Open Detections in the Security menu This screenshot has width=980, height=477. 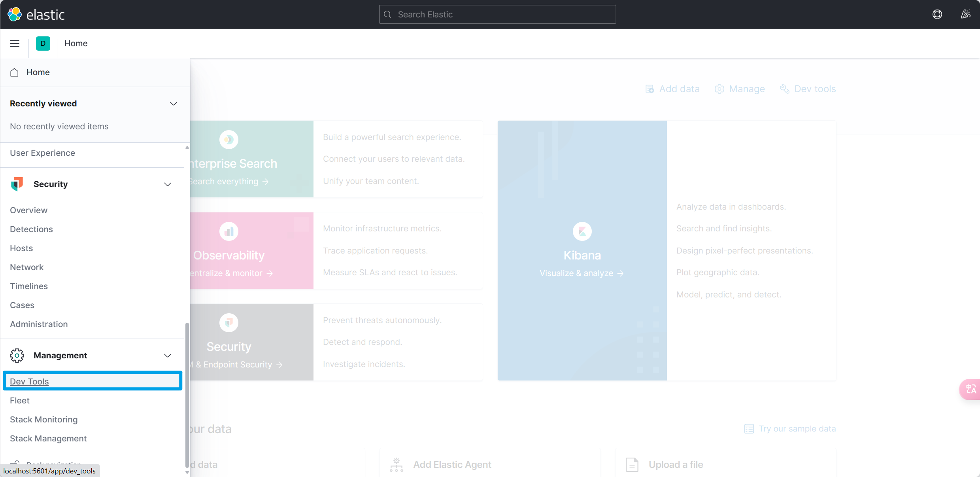[x=31, y=229]
